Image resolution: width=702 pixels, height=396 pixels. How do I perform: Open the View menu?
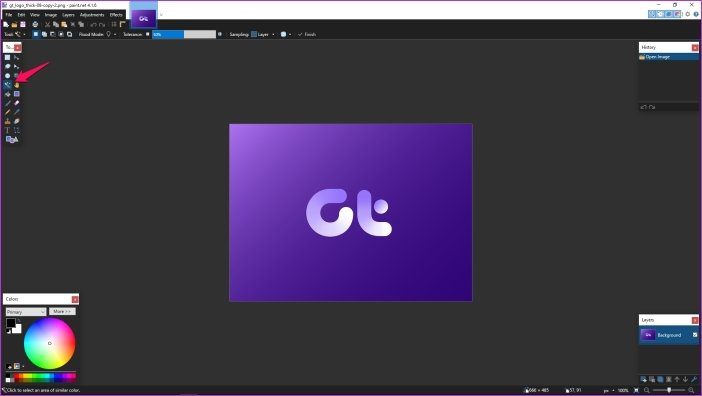tap(35, 15)
